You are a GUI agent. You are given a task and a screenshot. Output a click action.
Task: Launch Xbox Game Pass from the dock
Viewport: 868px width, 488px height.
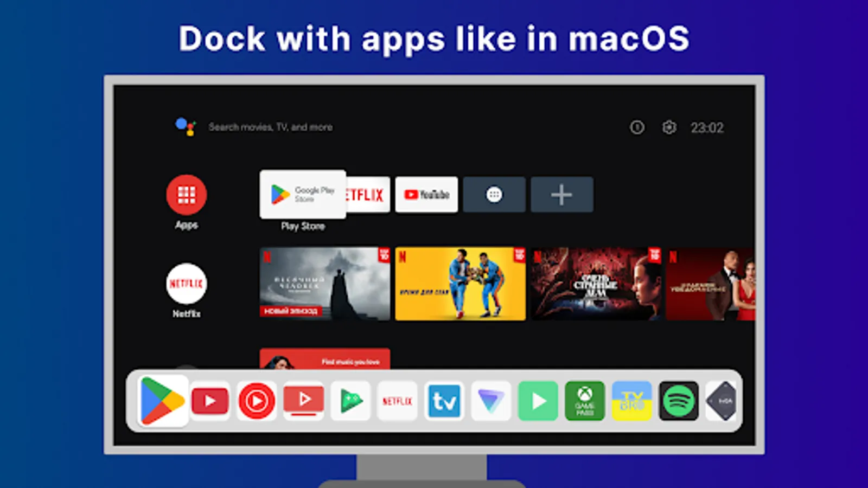[x=585, y=401]
